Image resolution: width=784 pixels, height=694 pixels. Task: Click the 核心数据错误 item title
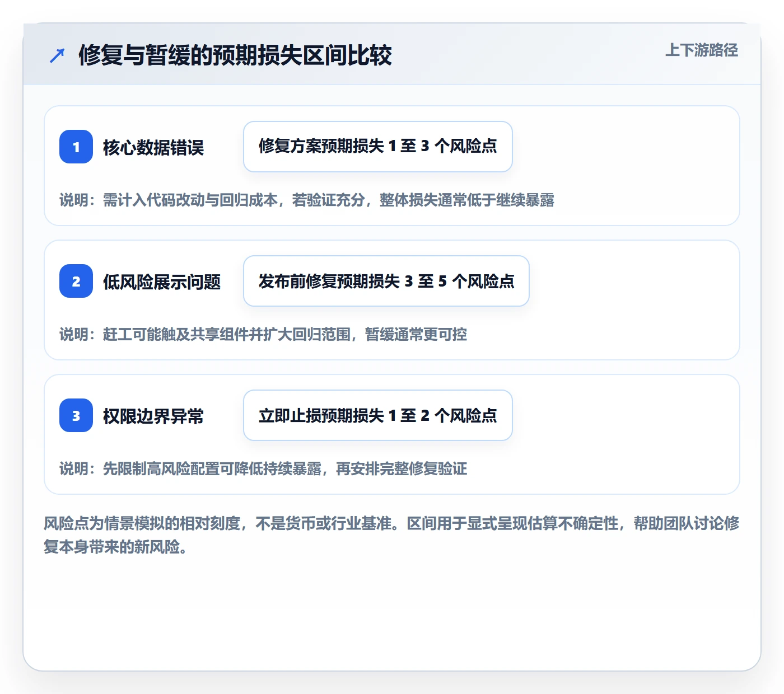[153, 147]
